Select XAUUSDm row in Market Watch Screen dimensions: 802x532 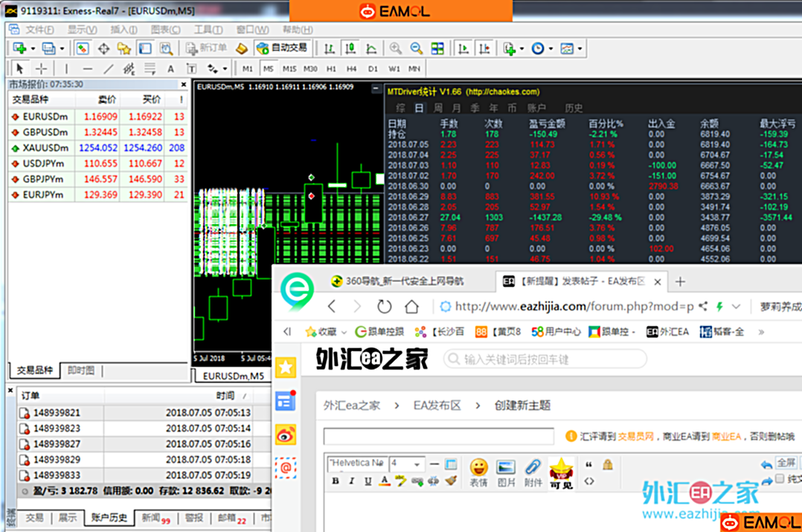pyautogui.click(x=98, y=148)
